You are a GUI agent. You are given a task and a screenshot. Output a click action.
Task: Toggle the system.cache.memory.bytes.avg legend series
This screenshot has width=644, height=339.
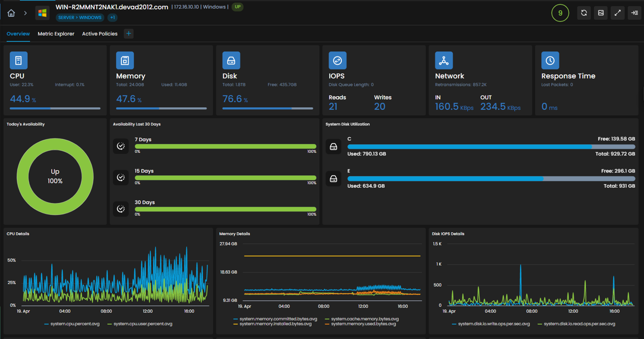click(x=362, y=319)
